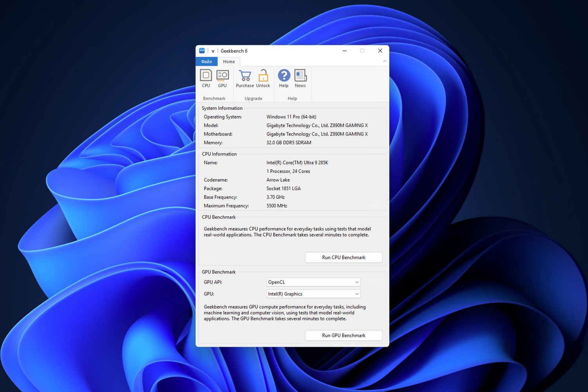Screen dimensions: 588x392
Task: Start the Run GPU Benchmark button
Action: [343, 336]
